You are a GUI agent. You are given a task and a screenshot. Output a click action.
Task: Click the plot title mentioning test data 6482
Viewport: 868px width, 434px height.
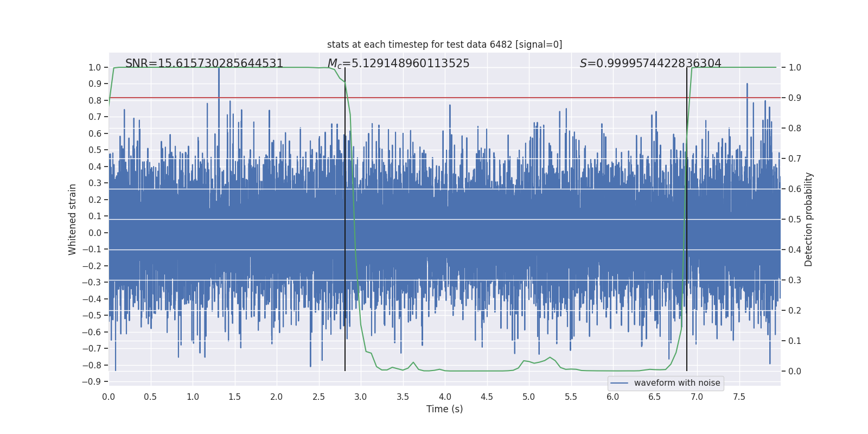coord(445,44)
